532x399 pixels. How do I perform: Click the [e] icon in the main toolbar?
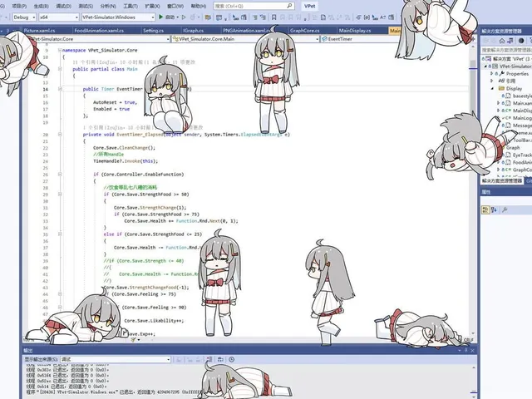[367, 17]
